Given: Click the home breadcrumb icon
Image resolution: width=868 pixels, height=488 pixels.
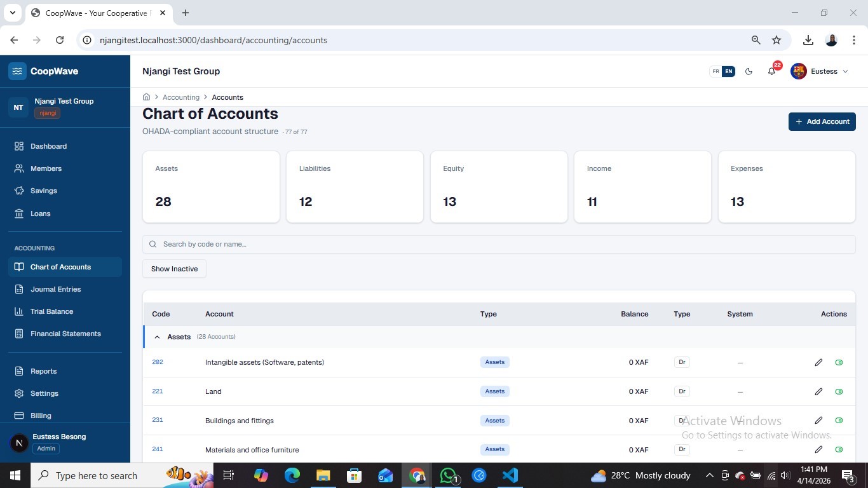Looking at the screenshot, I should tap(146, 97).
